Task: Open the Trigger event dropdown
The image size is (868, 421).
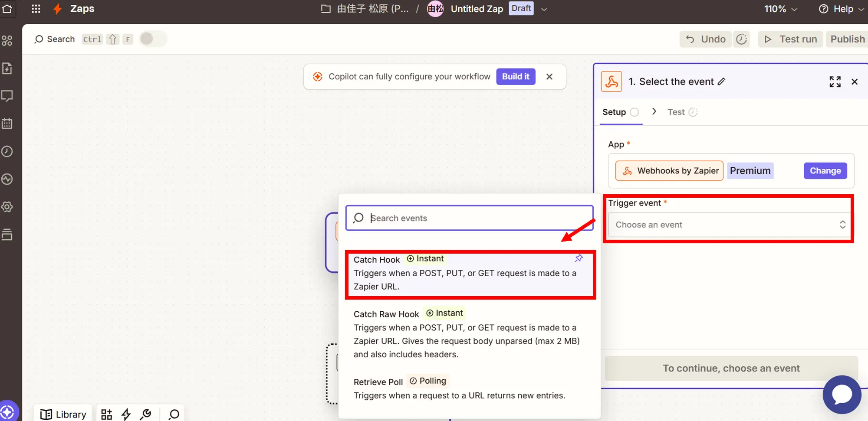Action: point(730,225)
